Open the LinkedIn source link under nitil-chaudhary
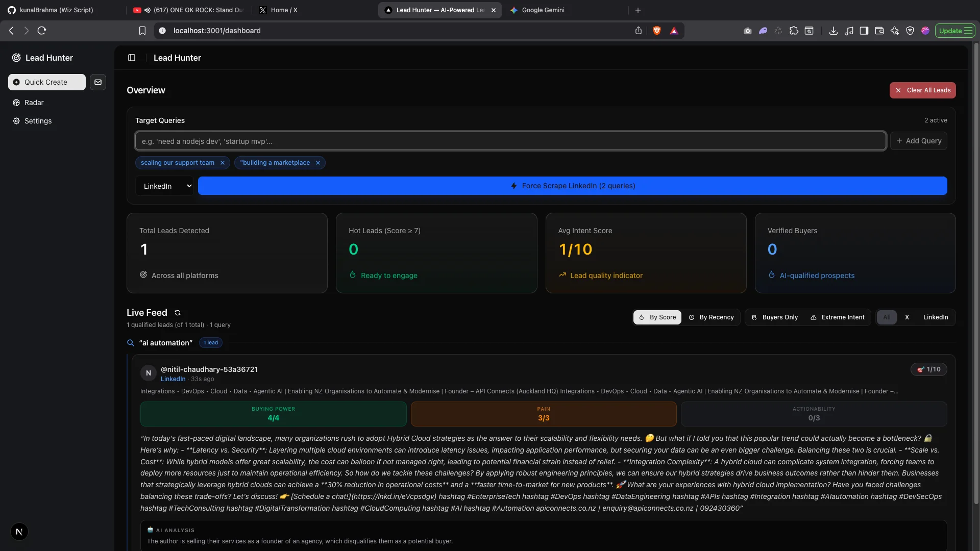 coord(173,379)
